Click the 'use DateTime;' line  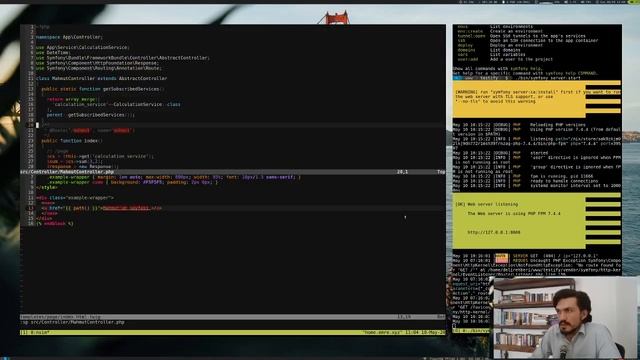[53, 53]
